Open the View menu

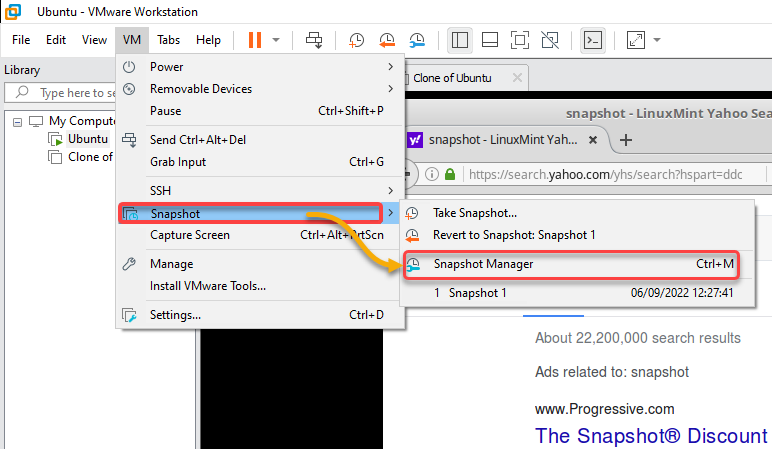(x=94, y=40)
